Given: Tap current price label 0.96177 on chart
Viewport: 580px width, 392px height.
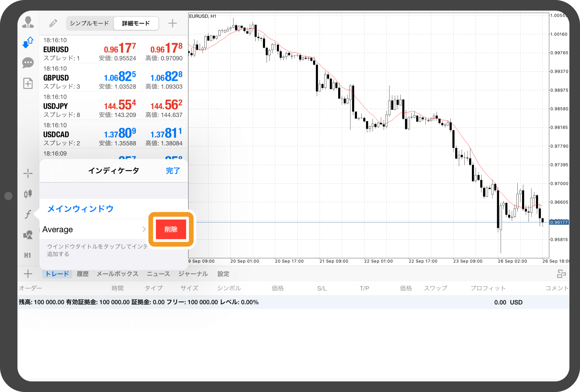Looking at the screenshot, I should [559, 222].
